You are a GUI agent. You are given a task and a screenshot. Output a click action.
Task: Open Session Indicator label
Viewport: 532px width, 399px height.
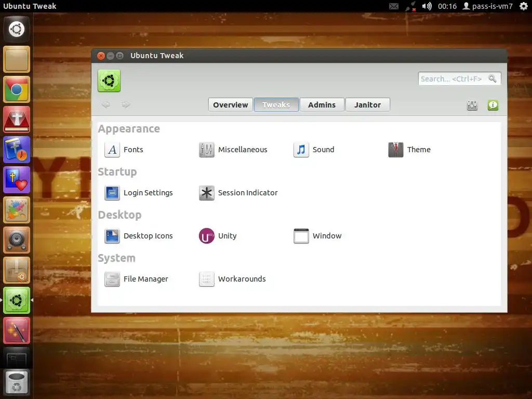[248, 193]
